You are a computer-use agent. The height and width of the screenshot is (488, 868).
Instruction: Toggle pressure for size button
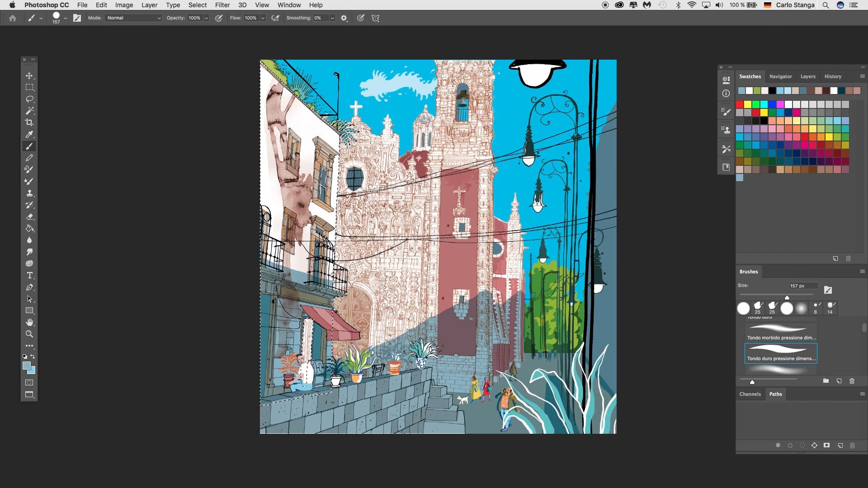coord(360,18)
